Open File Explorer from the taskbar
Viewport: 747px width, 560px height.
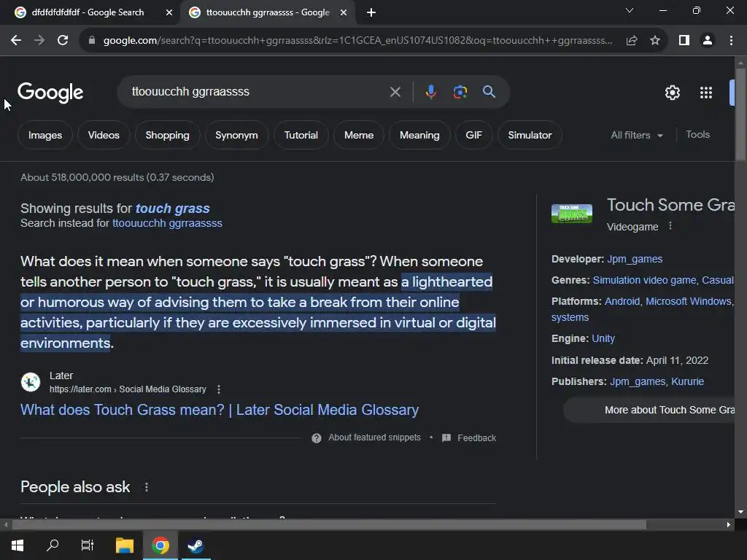[x=124, y=545]
